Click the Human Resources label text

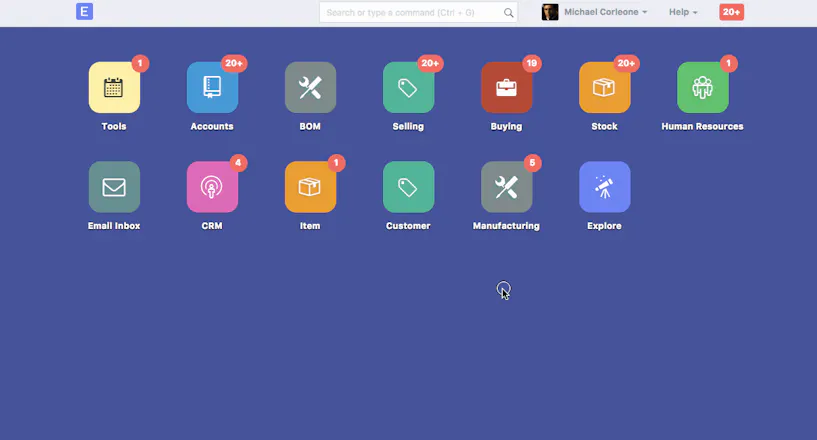[702, 126]
